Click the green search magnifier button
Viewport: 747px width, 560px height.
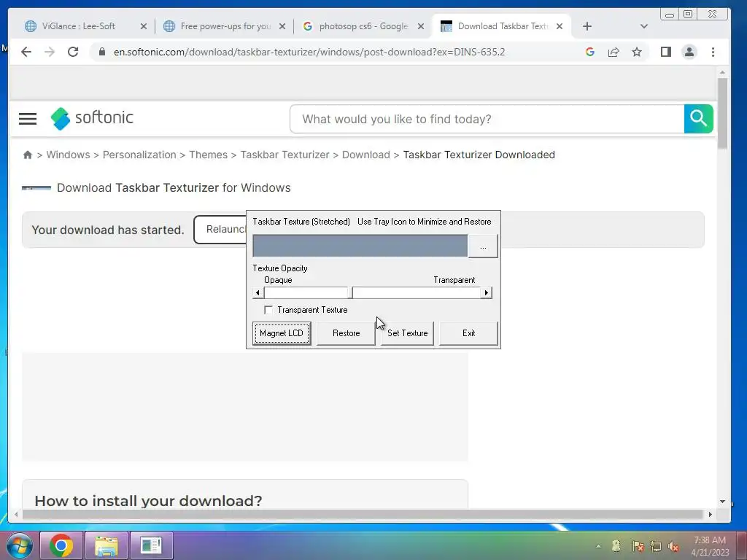click(698, 119)
